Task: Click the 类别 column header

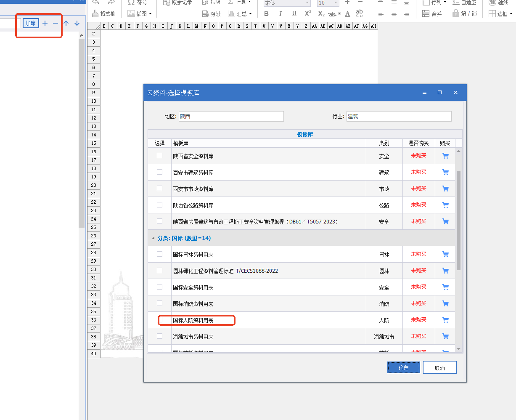Action: [x=384, y=143]
